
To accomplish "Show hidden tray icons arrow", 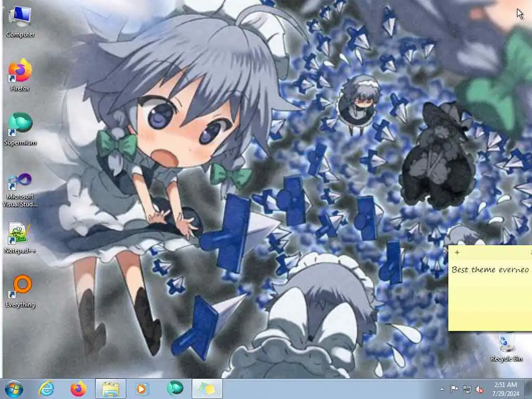I will 442,389.
